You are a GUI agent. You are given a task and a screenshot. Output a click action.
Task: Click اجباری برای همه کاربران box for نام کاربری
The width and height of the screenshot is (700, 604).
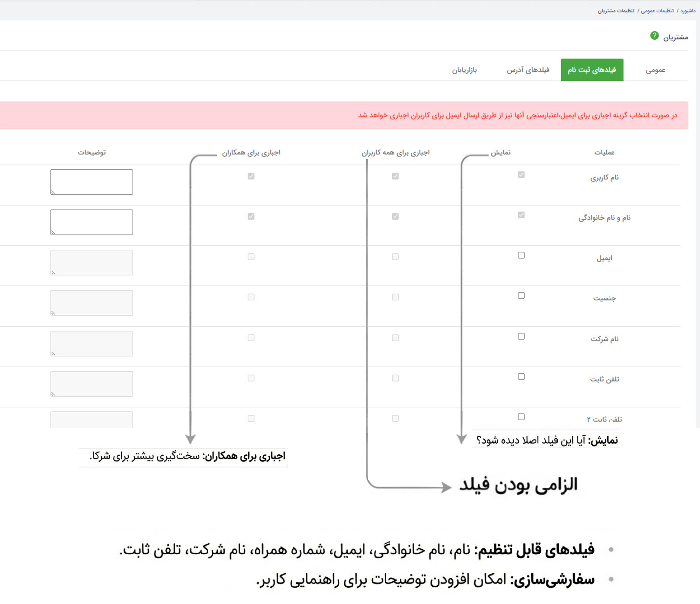coord(395,176)
